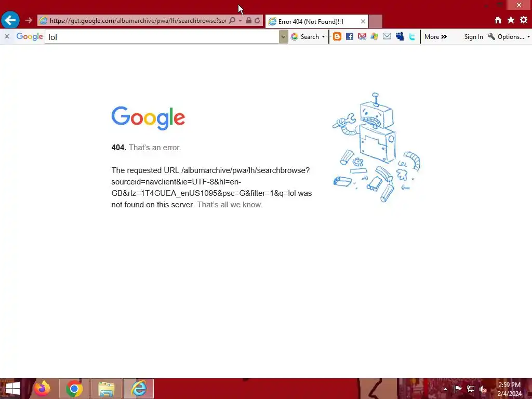Open the Search button options arrow

[x=323, y=37]
